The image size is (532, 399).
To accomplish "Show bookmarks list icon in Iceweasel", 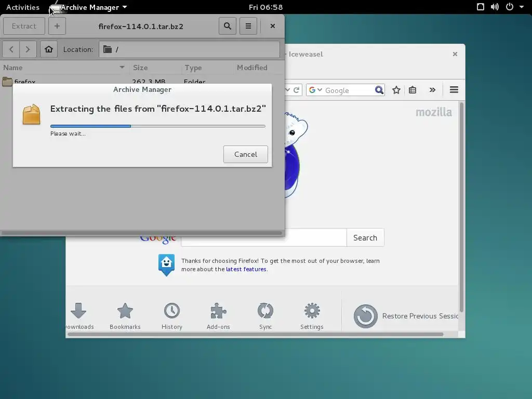I will click(x=413, y=90).
